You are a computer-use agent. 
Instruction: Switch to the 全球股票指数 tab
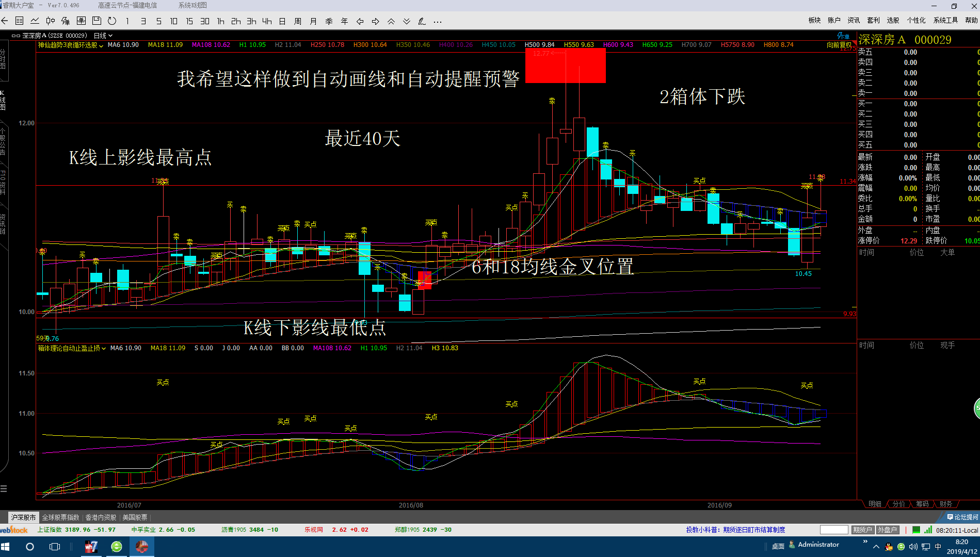(61, 517)
